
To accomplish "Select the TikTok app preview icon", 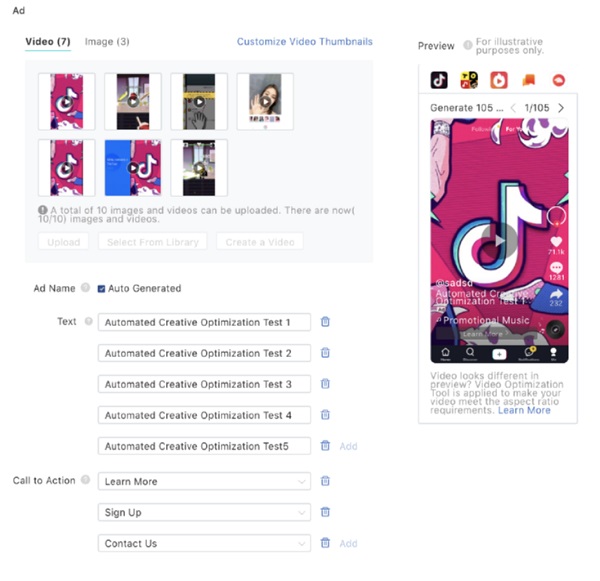I will point(439,80).
